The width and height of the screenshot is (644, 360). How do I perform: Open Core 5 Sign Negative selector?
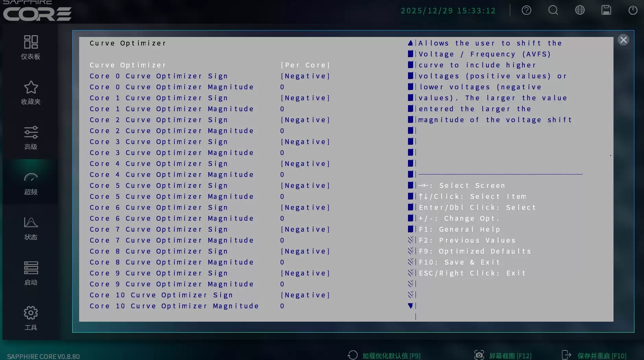tap(305, 185)
